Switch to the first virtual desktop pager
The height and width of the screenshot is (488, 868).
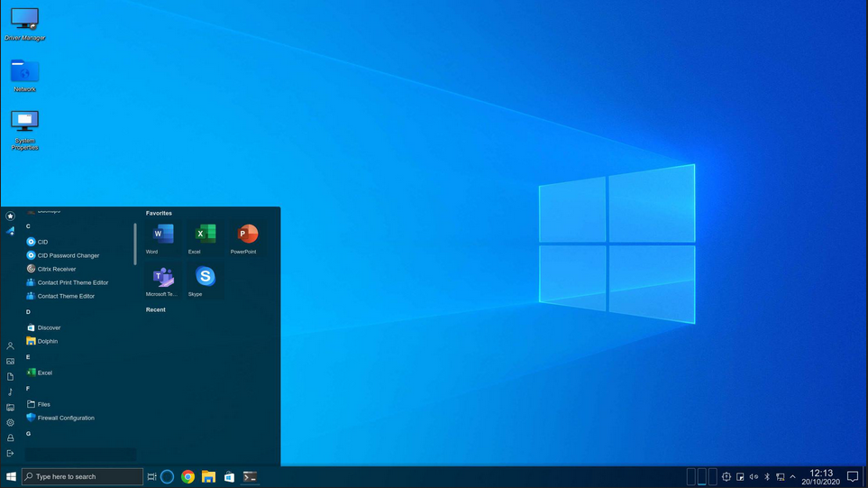point(690,476)
